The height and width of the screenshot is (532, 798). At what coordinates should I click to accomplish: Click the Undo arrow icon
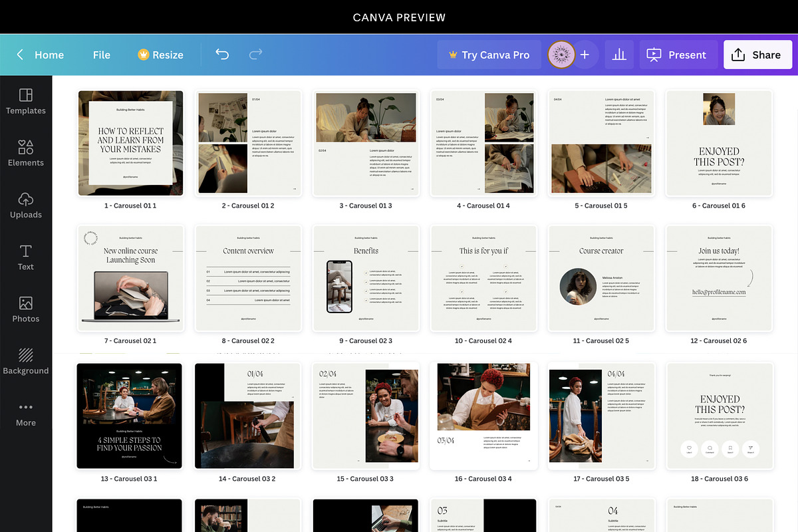click(222, 55)
